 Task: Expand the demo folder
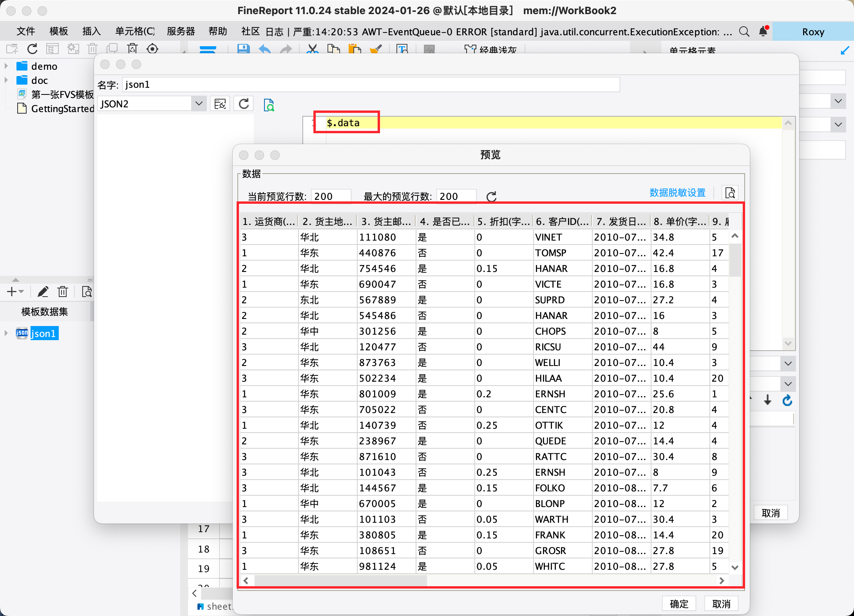[6, 66]
